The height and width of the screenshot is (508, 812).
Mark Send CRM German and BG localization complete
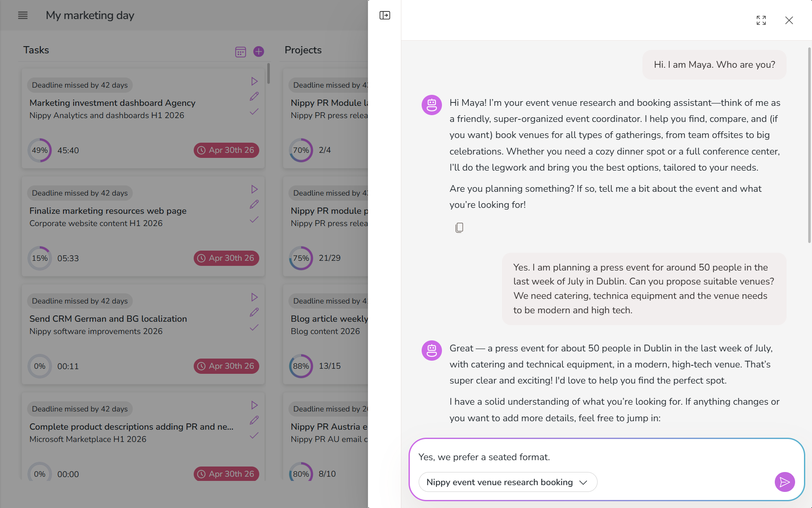pos(254,328)
